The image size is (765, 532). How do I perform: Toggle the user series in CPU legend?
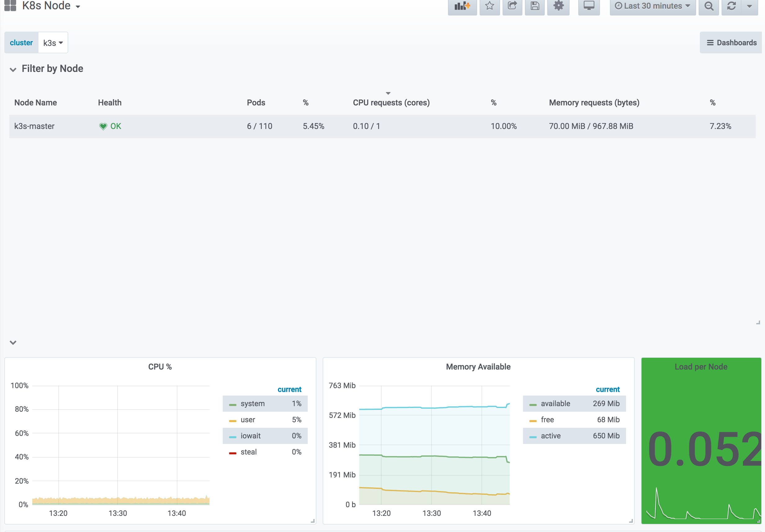click(248, 420)
